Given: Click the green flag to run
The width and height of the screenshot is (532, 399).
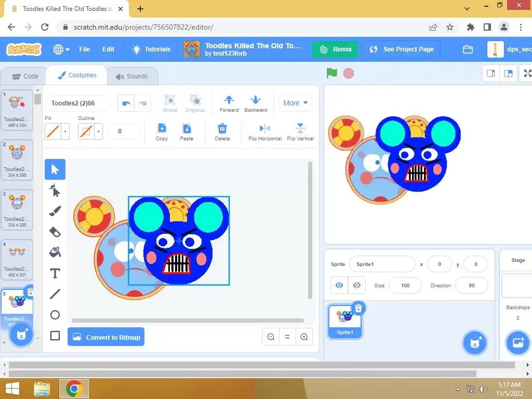Looking at the screenshot, I should pyautogui.click(x=331, y=73).
